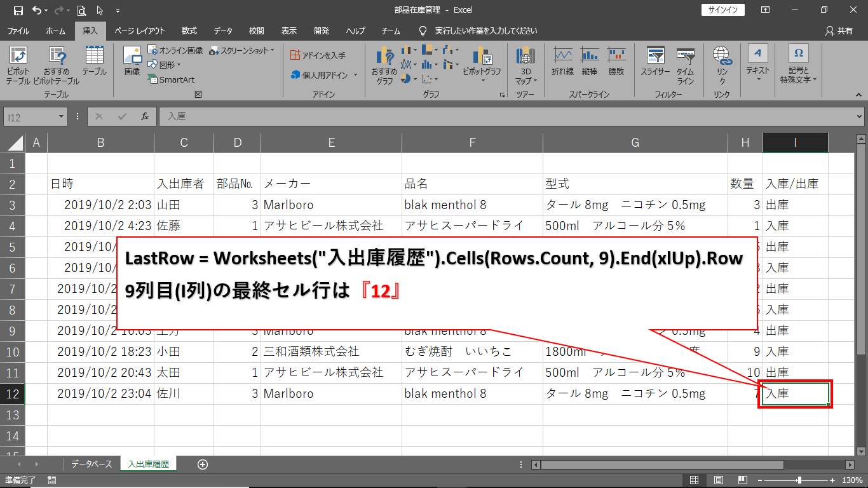Click the macro record icon in status bar

52,480
